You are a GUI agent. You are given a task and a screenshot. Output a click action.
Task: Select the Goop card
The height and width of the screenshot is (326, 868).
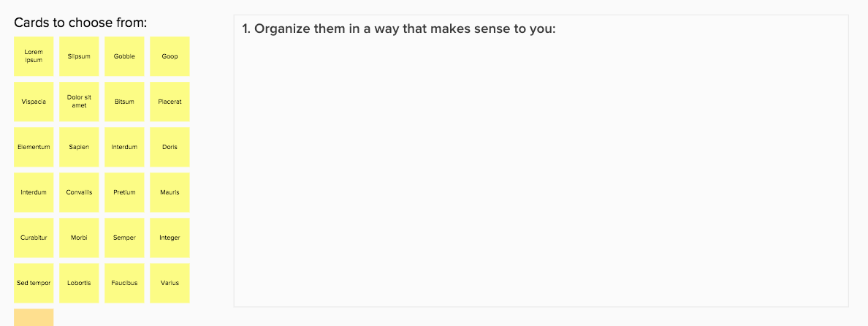(170, 56)
